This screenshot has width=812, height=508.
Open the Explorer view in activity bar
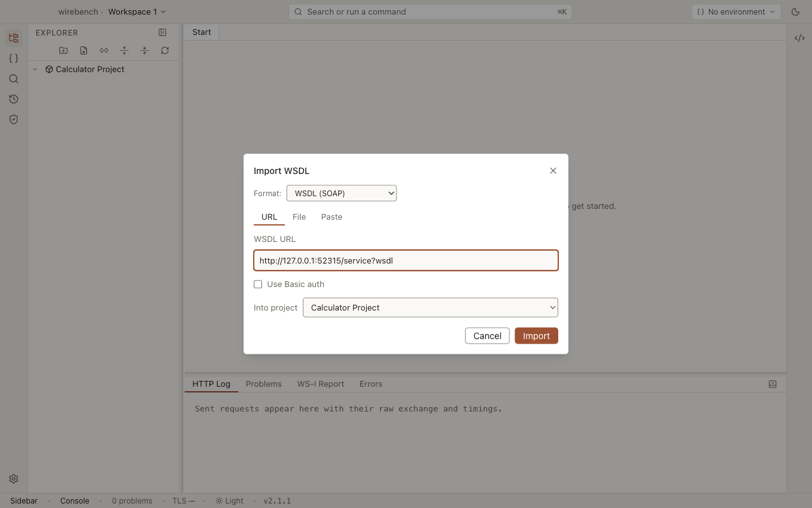point(13,38)
